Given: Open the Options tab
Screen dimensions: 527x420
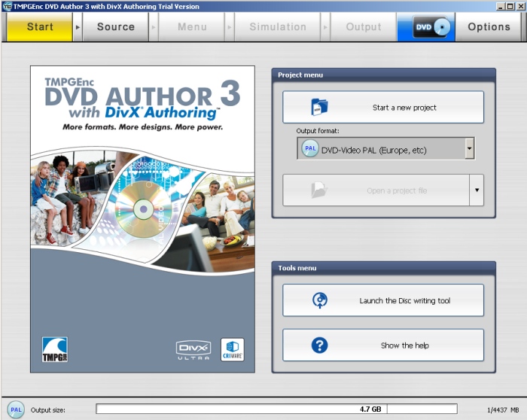Looking at the screenshot, I should pyautogui.click(x=489, y=27).
